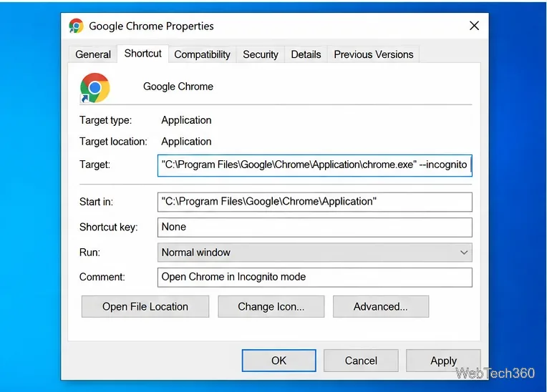Click into the Target field
The height and width of the screenshot is (392, 547).
pyautogui.click(x=314, y=165)
